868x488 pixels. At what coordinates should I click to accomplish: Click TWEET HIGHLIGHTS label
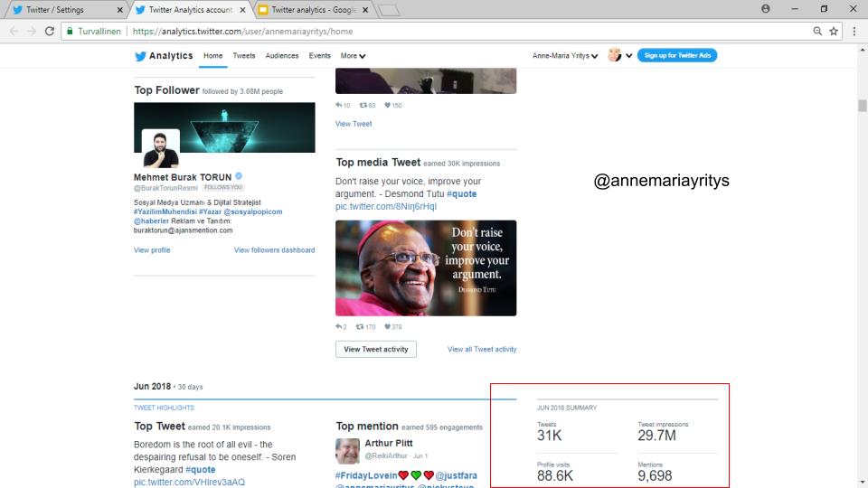click(x=164, y=408)
